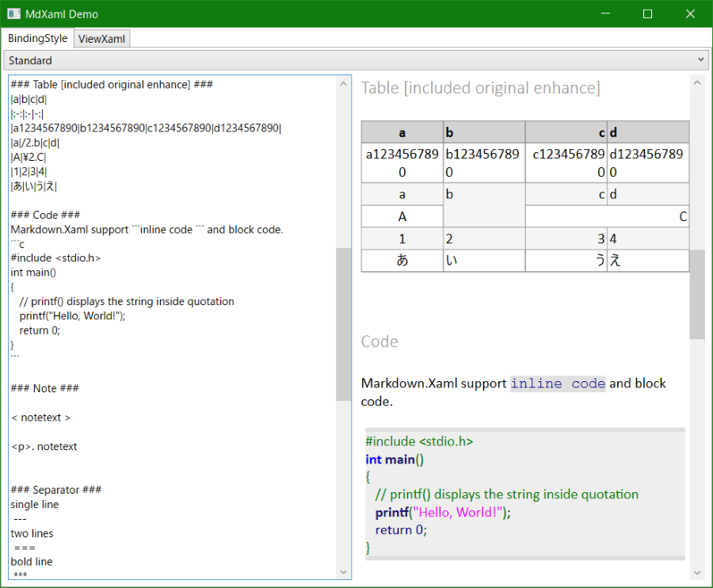Click the preview pane scroll down arrow

point(696,572)
